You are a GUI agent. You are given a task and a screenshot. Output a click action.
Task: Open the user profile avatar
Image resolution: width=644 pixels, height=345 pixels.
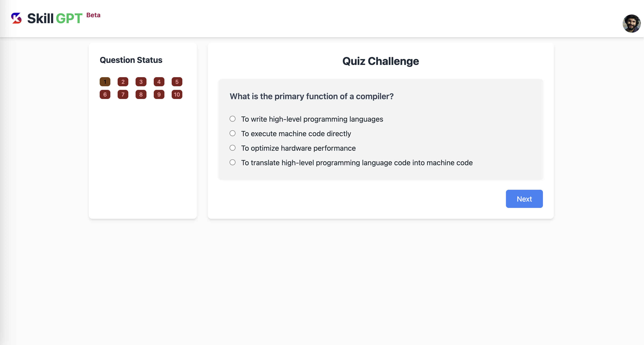[632, 23]
